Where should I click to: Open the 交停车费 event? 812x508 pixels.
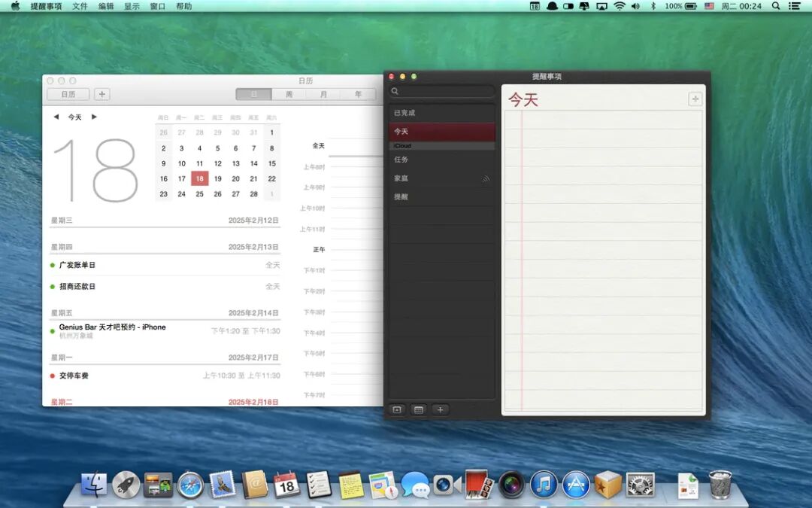tap(165, 376)
